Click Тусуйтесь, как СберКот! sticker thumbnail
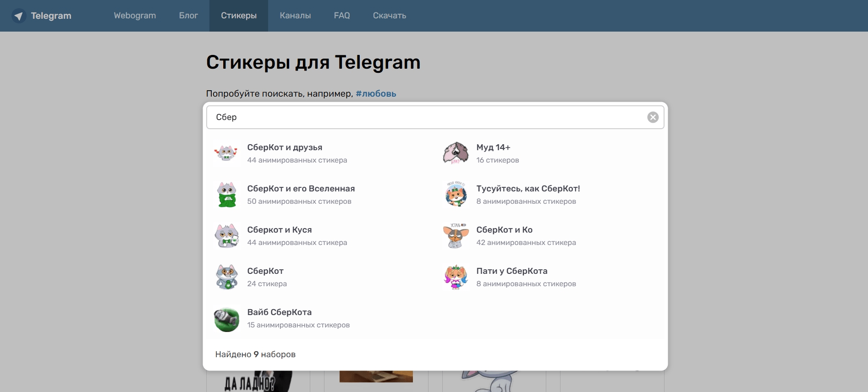 pyautogui.click(x=456, y=195)
